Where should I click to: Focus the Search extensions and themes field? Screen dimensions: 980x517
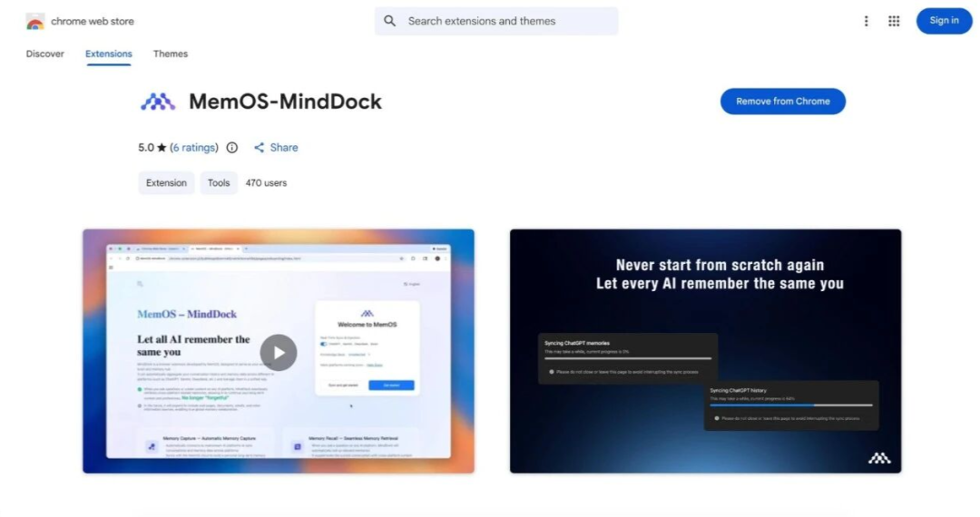tap(508, 21)
